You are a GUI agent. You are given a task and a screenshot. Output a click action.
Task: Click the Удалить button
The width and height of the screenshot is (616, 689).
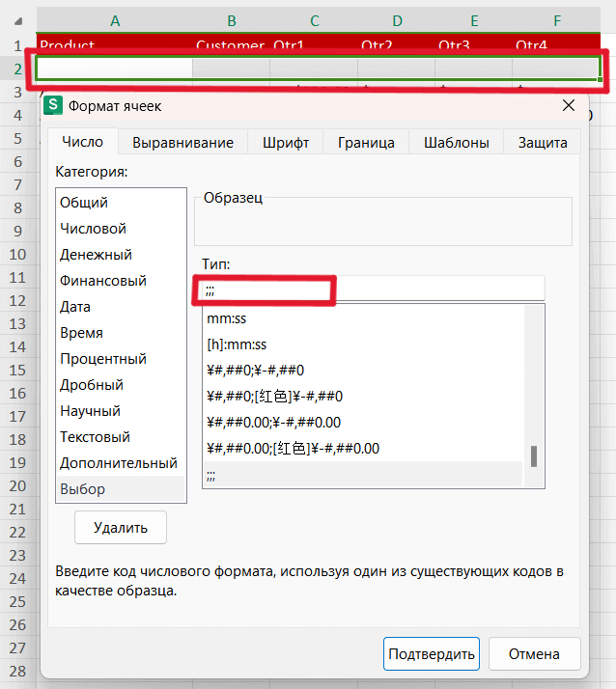click(x=121, y=527)
